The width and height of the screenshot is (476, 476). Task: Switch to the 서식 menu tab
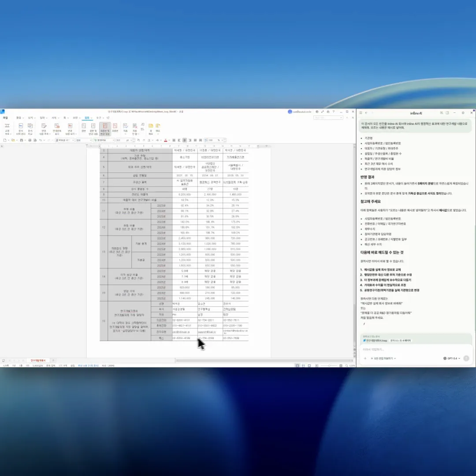[54, 118]
